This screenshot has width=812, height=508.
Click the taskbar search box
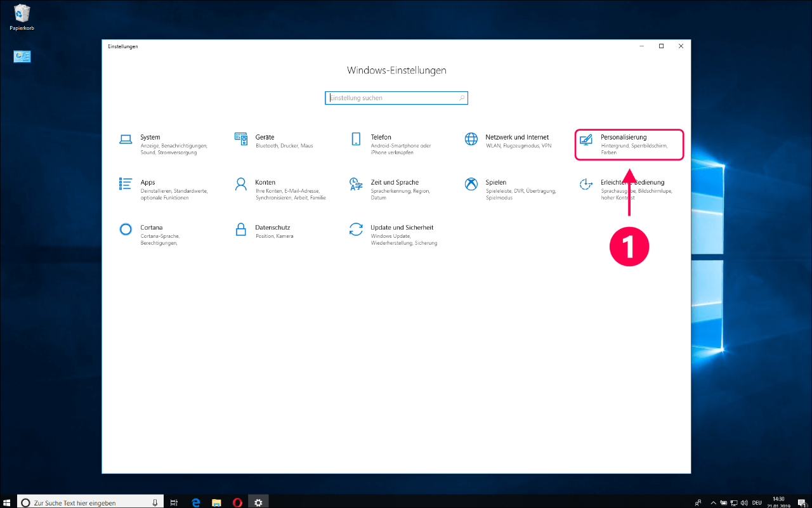90,502
